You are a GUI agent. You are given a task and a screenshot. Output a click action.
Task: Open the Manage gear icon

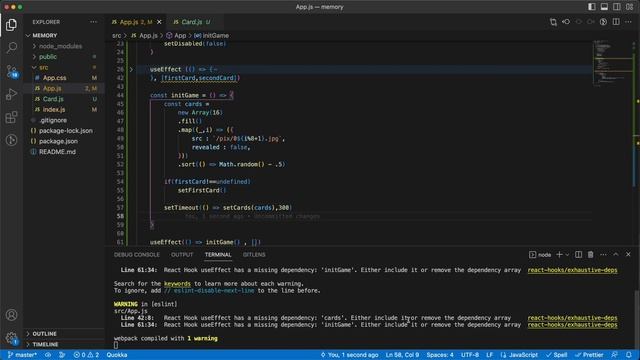point(11,338)
